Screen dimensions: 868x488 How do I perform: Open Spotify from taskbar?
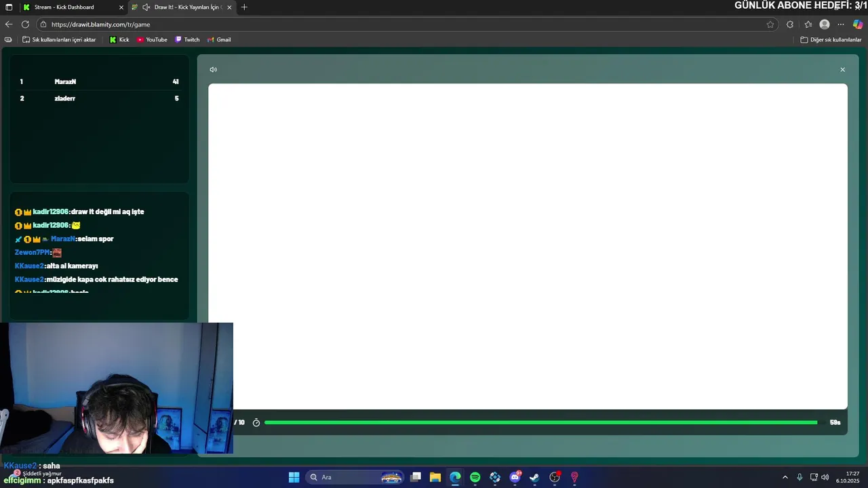pos(475,477)
